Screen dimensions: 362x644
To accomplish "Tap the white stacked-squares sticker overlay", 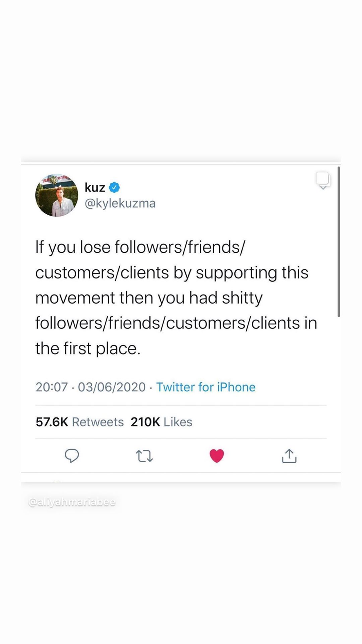I will click(x=323, y=179).
